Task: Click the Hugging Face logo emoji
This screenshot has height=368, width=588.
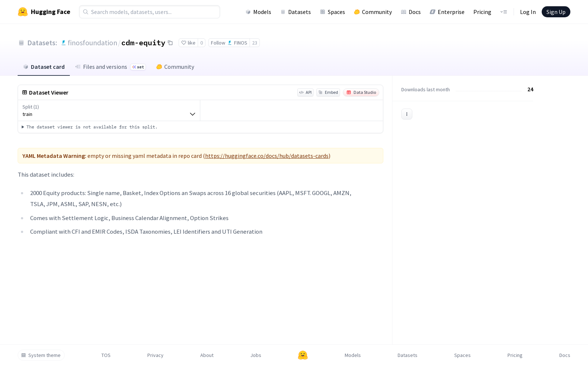Action: (23, 12)
